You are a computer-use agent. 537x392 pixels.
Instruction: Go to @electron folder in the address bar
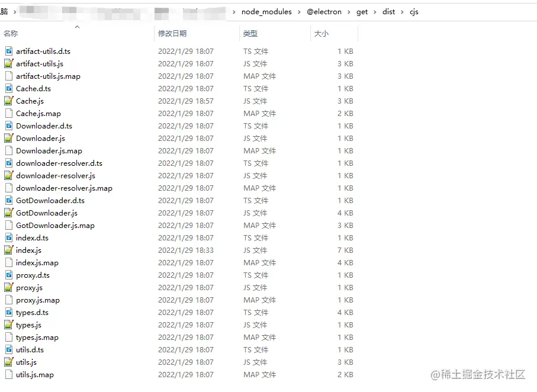point(324,12)
